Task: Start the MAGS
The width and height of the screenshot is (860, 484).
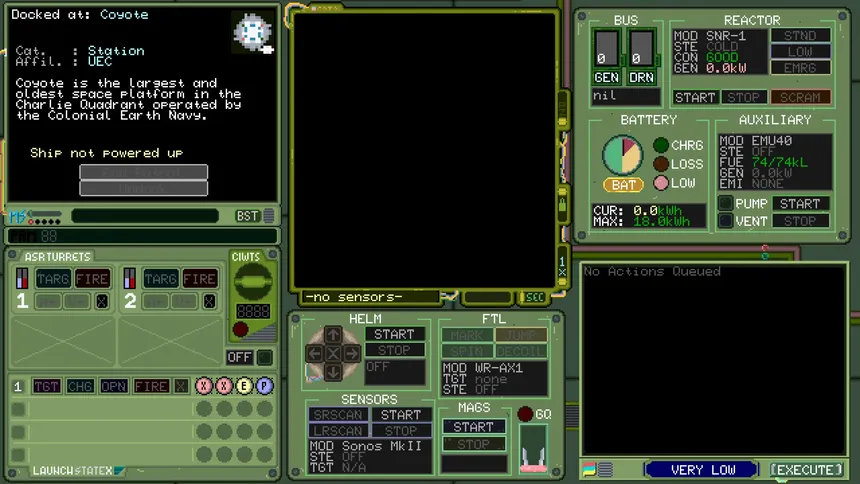Action: coord(474,427)
